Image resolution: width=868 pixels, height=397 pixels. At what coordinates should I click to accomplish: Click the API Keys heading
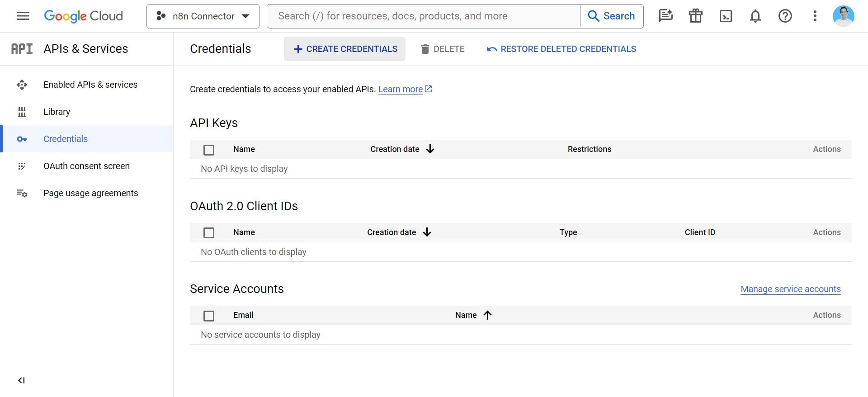[x=214, y=123]
